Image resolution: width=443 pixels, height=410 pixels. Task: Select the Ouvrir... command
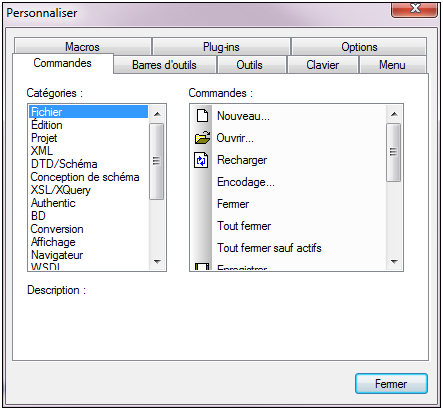click(288, 138)
